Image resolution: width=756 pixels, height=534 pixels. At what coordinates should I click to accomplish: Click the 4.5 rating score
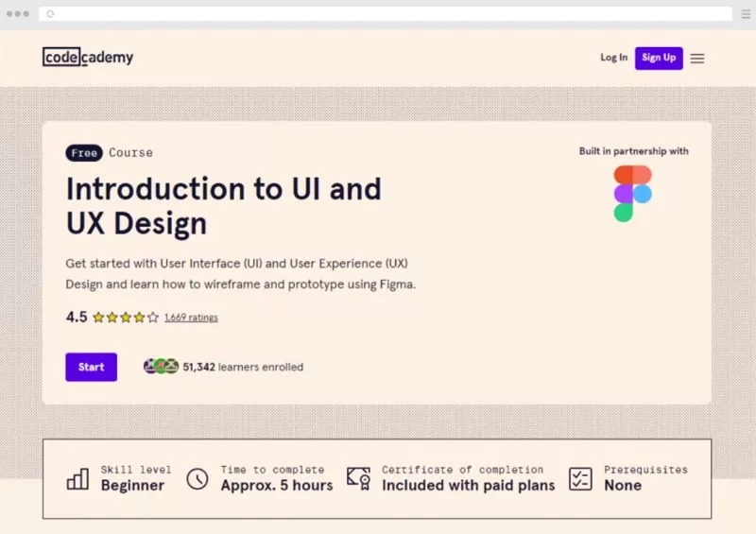point(77,317)
